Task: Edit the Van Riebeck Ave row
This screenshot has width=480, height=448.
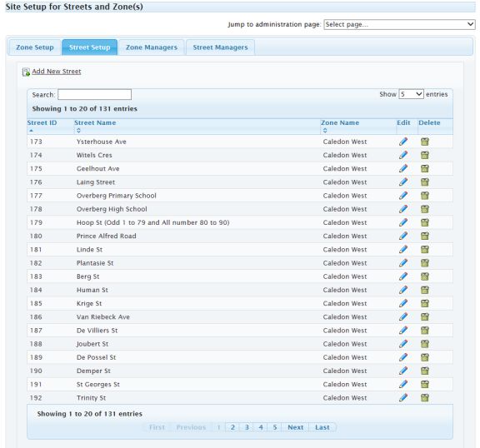Action: click(x=403, y=316)
